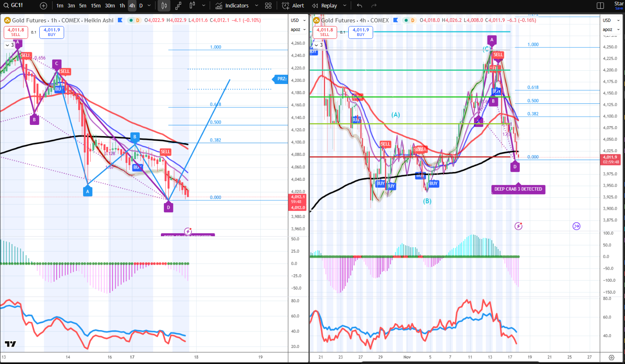625x364 pixels.
Task: Toggle the market status dot on 1h chart
Action: point(131,20)
